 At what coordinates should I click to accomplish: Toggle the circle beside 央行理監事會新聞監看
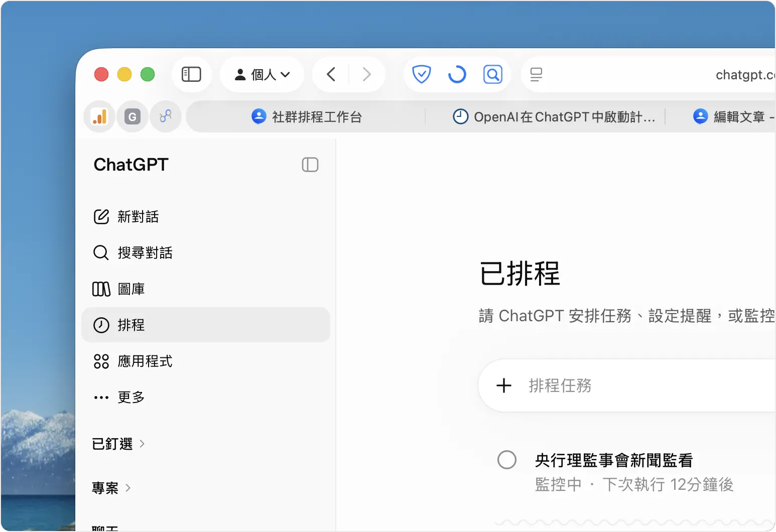point(506,460)
